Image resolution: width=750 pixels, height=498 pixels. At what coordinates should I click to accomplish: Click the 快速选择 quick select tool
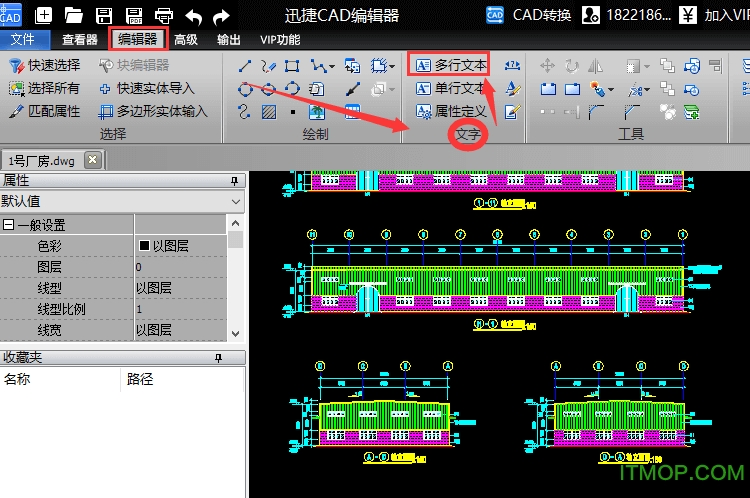(45, 65)
